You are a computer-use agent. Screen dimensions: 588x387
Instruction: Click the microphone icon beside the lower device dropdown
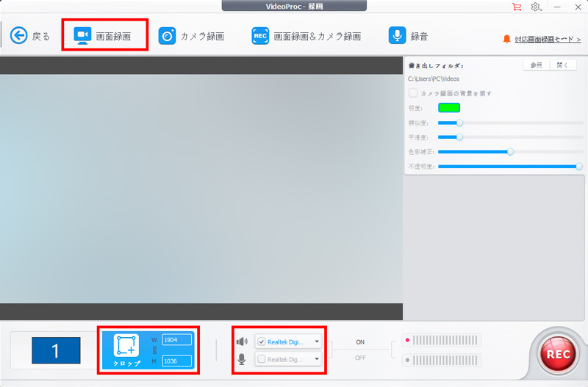pyautogui.click(x=241, y=359)
